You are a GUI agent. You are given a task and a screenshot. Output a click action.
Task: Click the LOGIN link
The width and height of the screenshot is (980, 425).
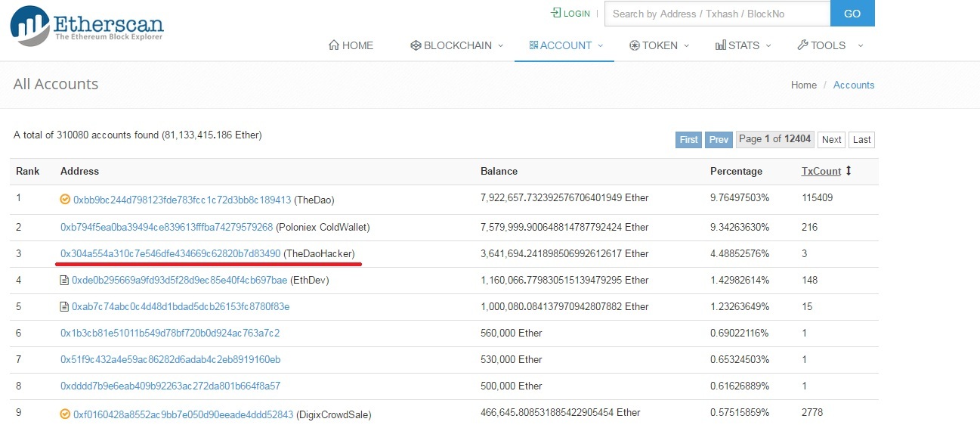point(577,14)
